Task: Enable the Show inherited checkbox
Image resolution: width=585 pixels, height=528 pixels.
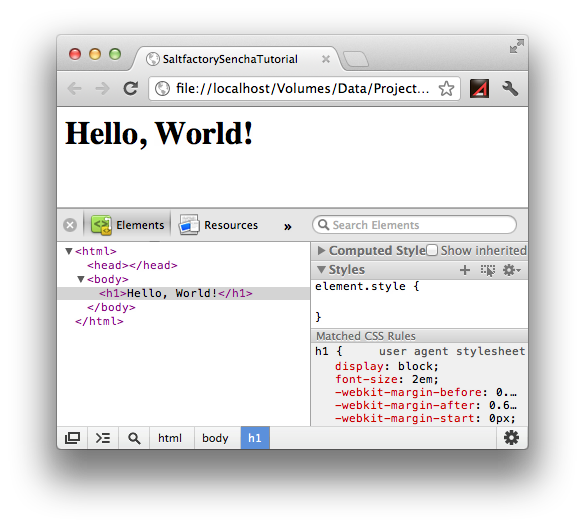Action: click(x=432, y=250)
